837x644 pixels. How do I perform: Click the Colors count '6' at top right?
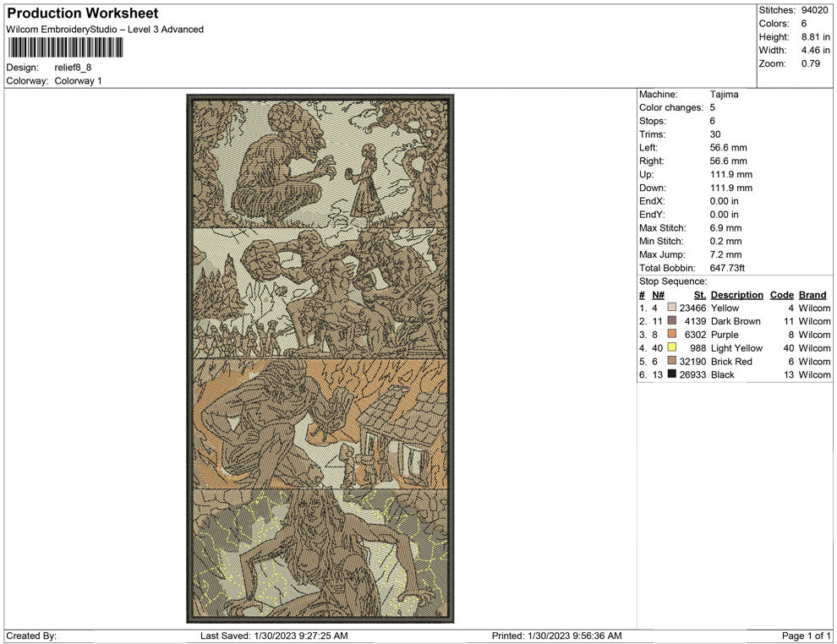click(804, 24)
